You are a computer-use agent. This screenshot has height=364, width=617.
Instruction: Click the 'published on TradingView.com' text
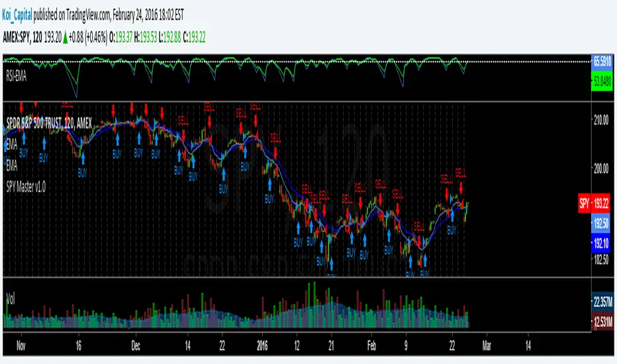72,15
